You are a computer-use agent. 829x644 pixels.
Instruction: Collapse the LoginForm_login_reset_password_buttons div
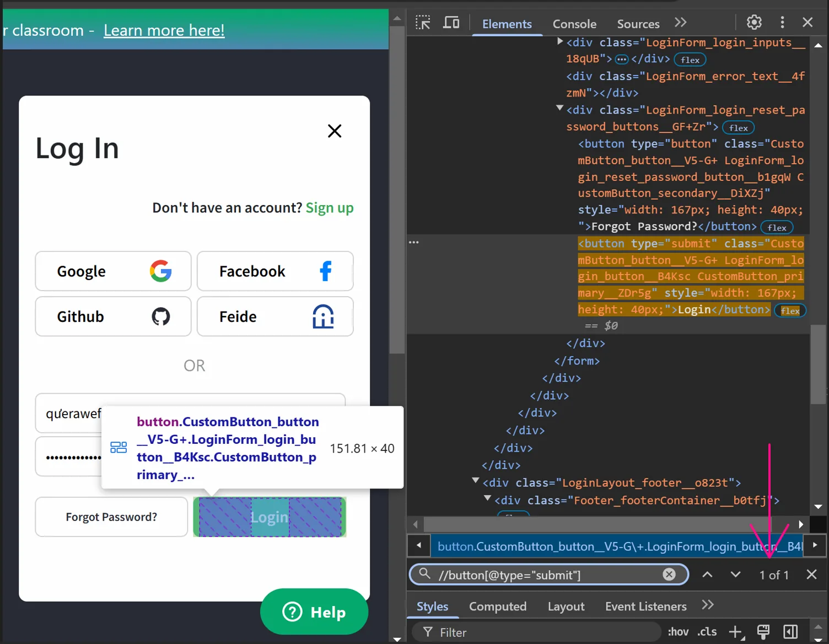[558, 109]
